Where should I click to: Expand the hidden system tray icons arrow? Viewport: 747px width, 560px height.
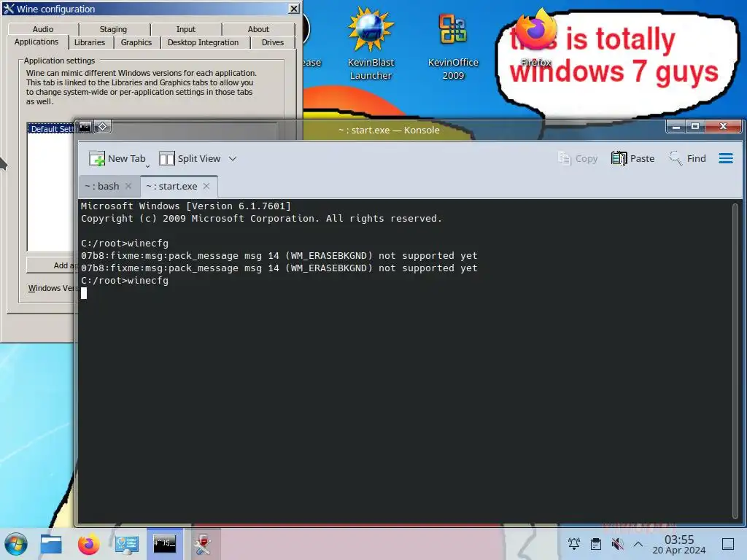[638, 544]
